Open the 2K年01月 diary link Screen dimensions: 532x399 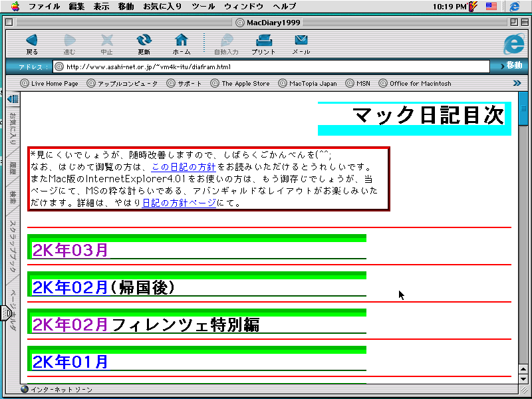click(70, 362)
